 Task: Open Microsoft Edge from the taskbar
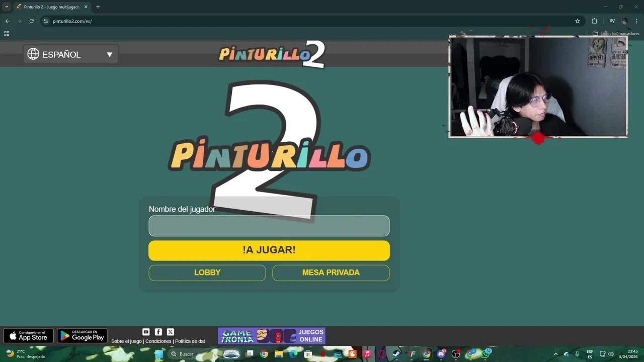(x=293, y=354)
